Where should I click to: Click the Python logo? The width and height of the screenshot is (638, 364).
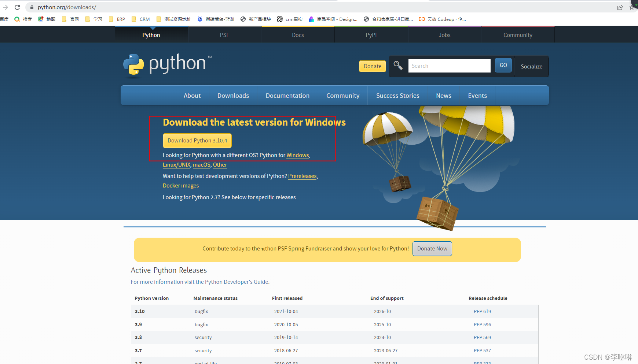168,66
